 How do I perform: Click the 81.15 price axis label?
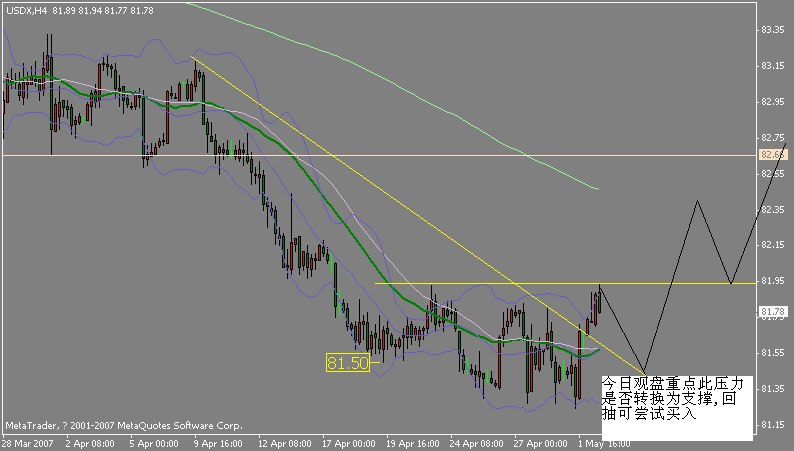click(x=773, y=425)
